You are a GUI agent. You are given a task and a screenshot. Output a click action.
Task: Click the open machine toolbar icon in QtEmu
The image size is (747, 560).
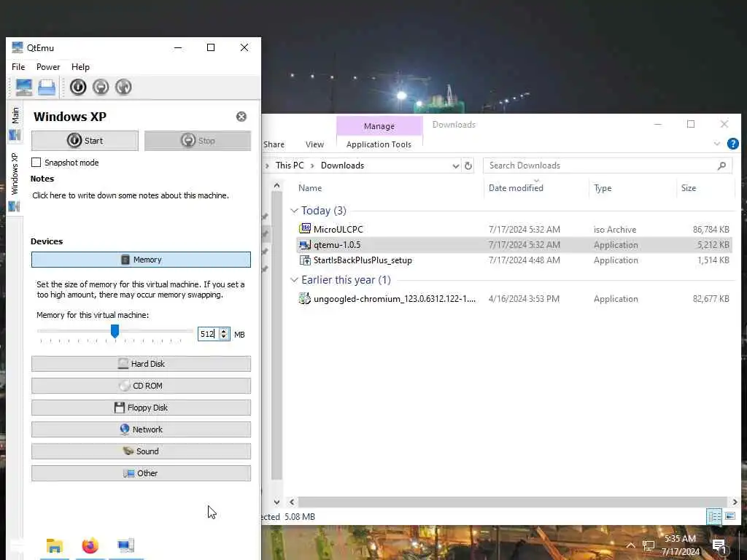click(47, 87)
